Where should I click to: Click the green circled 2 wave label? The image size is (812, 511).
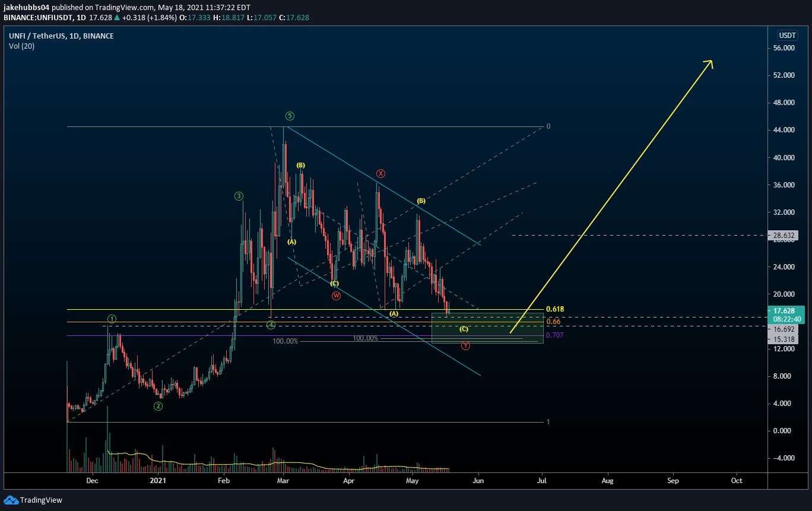158,407
